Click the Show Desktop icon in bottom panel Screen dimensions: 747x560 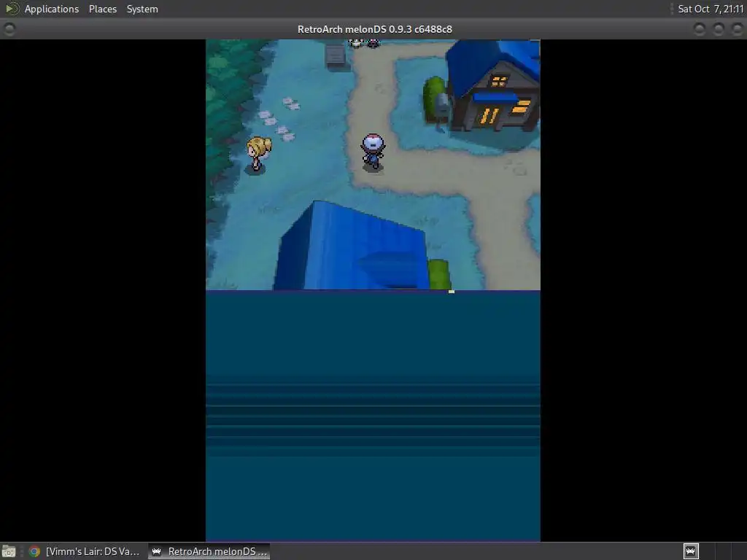9,551
